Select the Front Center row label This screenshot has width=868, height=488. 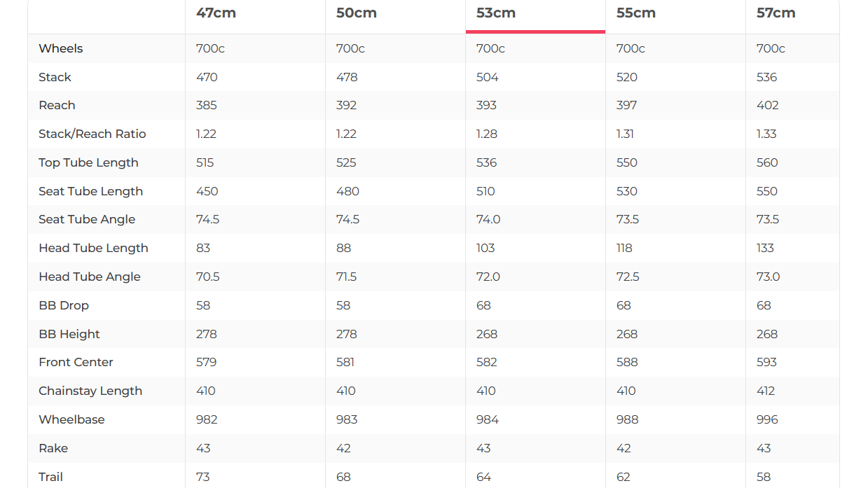(x=76, y=362)
